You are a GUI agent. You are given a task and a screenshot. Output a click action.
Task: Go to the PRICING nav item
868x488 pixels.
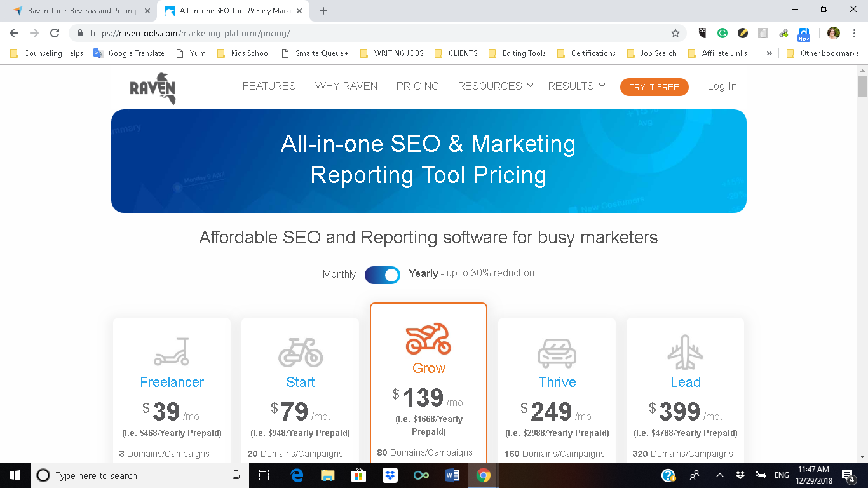[x=417, y=86]
